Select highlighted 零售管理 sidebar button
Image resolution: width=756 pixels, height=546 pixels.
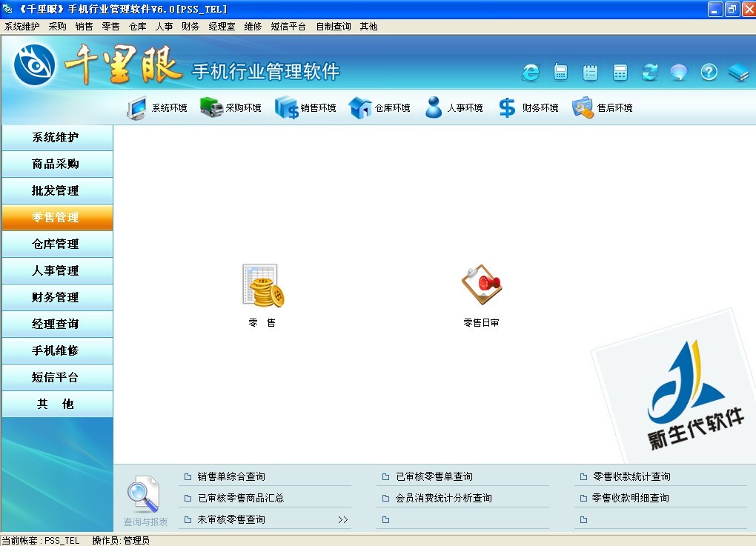click(x=57, y=217)
